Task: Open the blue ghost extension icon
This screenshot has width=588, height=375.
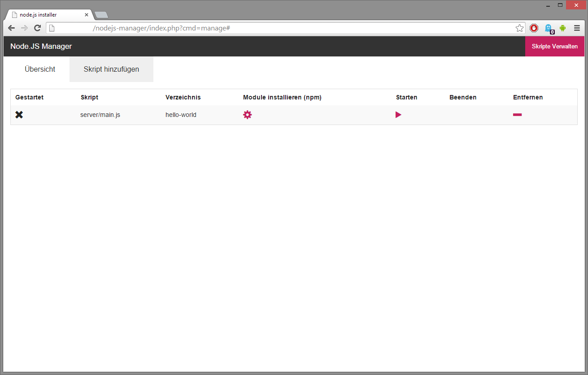Action: pyautogui.click(x=549, y=29)
